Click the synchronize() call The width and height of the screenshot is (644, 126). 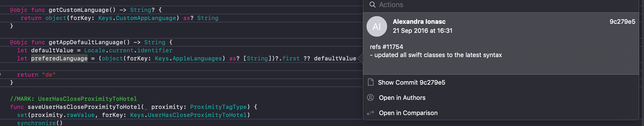tap(40, 123)
